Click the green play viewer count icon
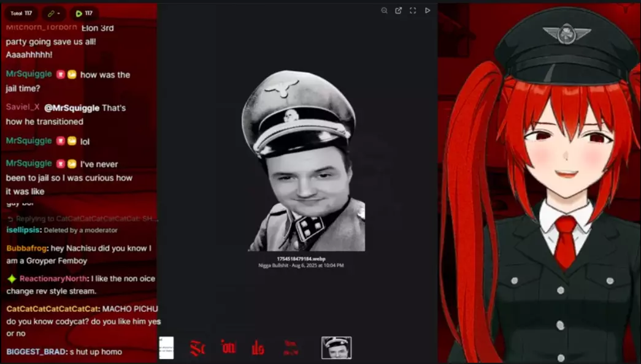Image resolution: width=641 pixels, height=364 pixels. click(x=79, y=13)
